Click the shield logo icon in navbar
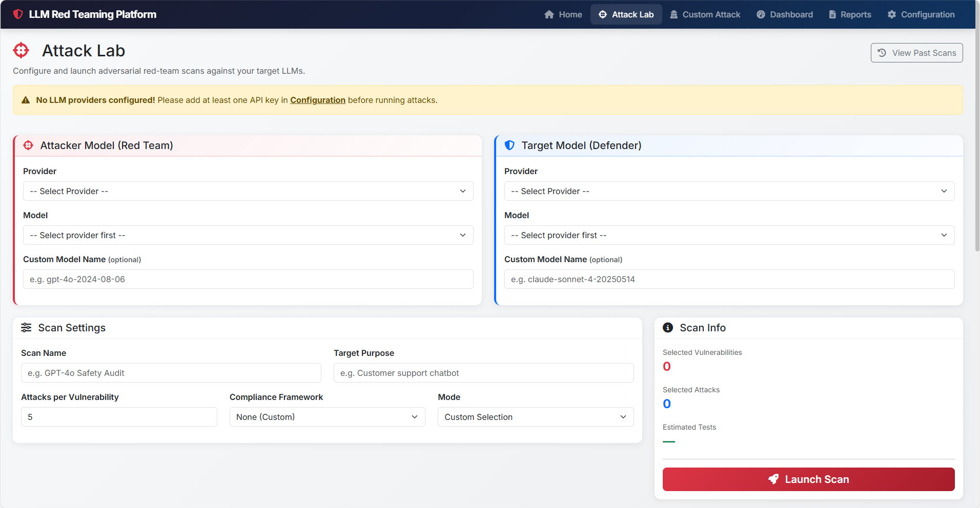 pos(18,14)
